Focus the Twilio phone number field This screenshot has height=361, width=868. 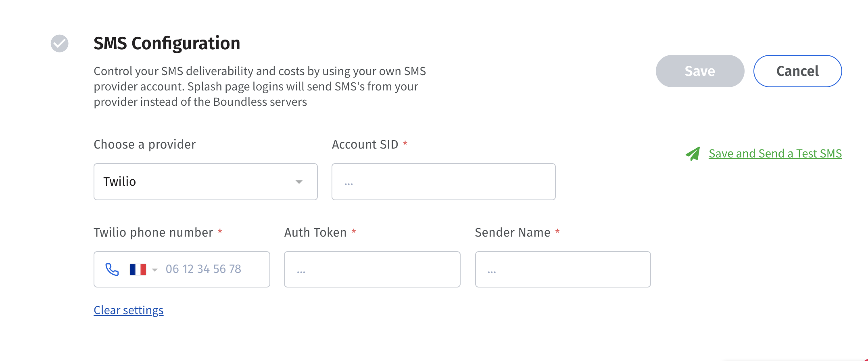pyautogui.click(x=182, y=269)
